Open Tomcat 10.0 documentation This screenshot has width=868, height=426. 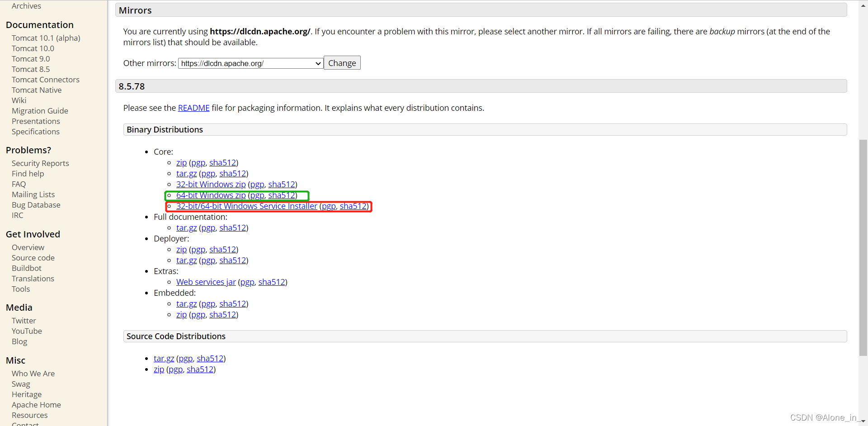tap(33, 48)
